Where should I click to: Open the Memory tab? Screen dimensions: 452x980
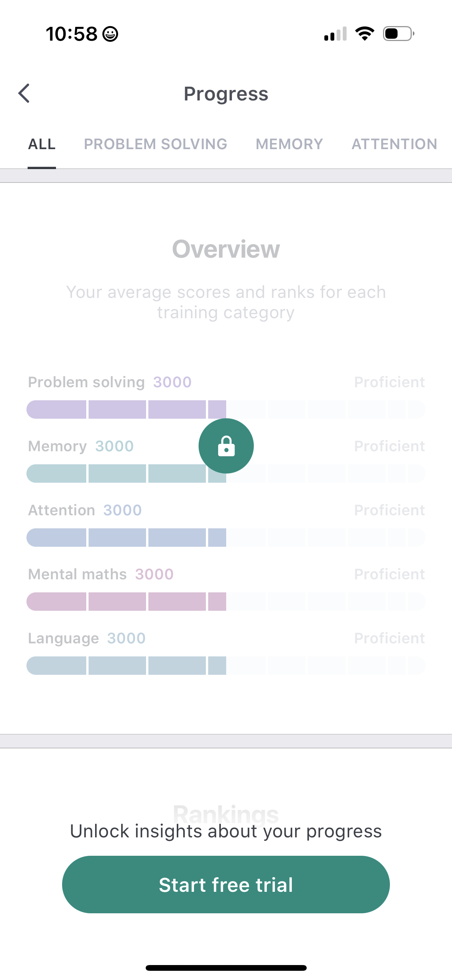[x=289, y=144]
